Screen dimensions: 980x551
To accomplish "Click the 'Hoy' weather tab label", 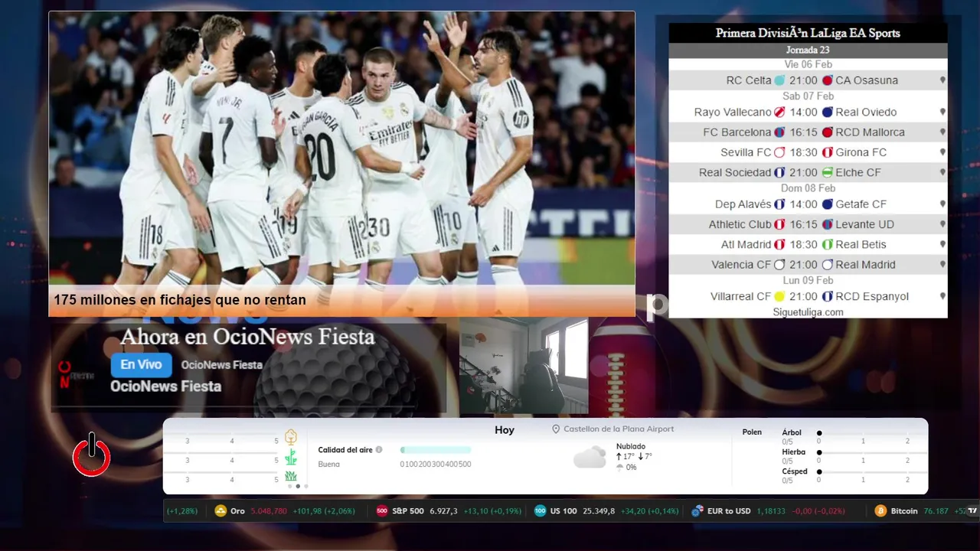I will click(x=505, y=430).
